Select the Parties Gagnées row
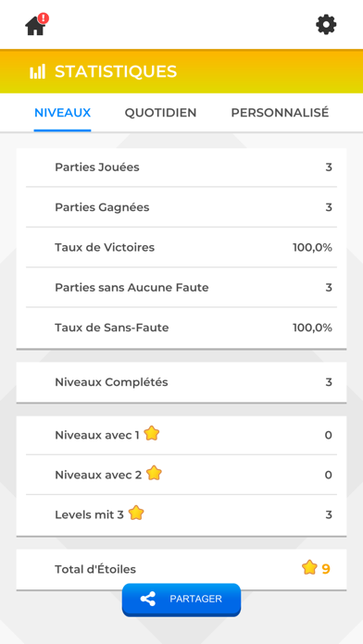The image size is (363, 644). pyautogui.click(x=181, y=207)
